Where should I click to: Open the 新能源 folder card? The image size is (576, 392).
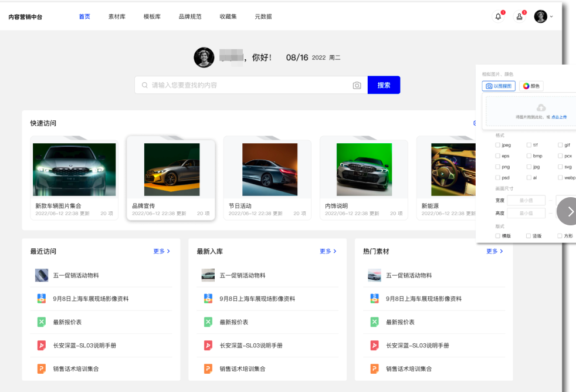[446, 178]
